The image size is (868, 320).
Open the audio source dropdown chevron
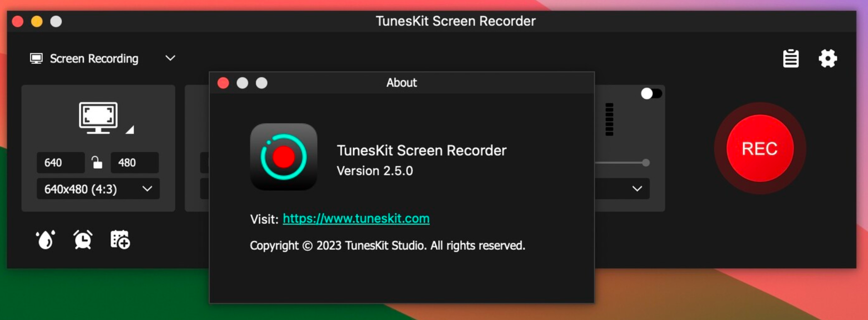637,189
